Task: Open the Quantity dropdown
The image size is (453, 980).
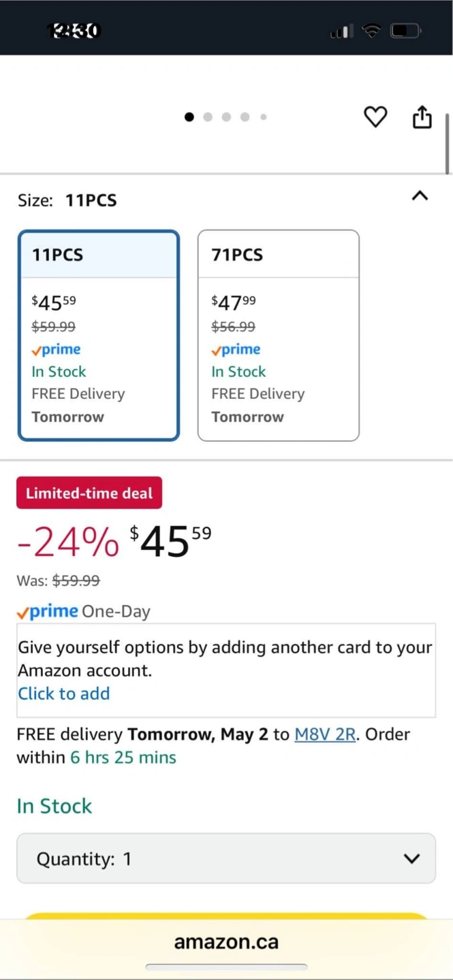Action: (x=226, y=858)
